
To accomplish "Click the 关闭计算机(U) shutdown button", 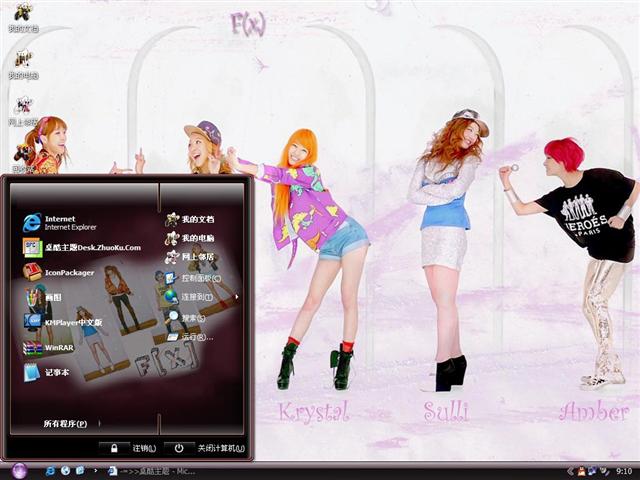I will (x=205, y=448).
